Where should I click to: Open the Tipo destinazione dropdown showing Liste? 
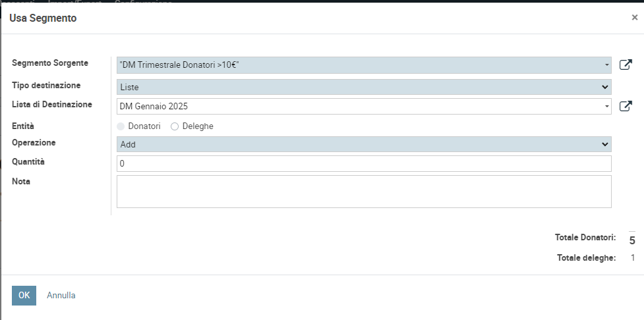[364, 87]
